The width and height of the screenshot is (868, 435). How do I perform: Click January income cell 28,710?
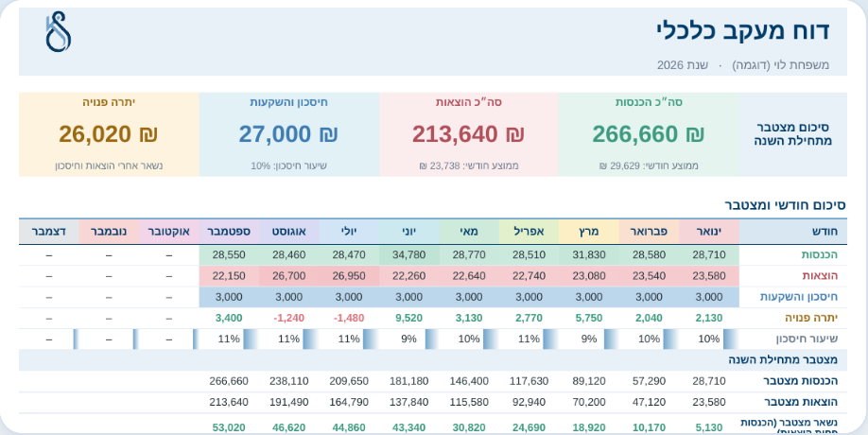[x=708, y=255]
